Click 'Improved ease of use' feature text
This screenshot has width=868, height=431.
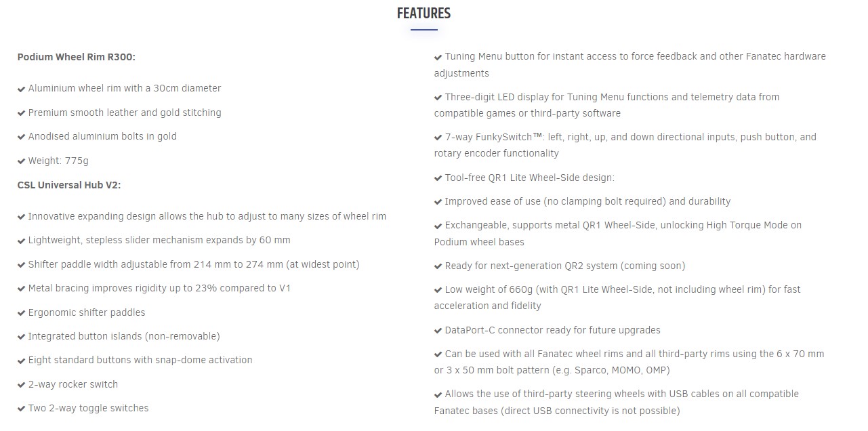[x=588, y=201]
